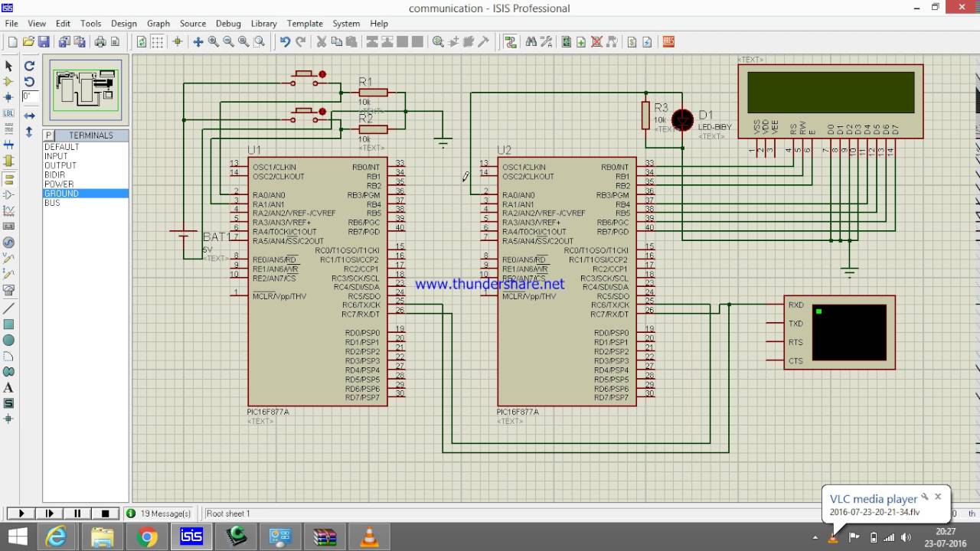Open the Debug menu
980x551 pixels.
(228, 24)
